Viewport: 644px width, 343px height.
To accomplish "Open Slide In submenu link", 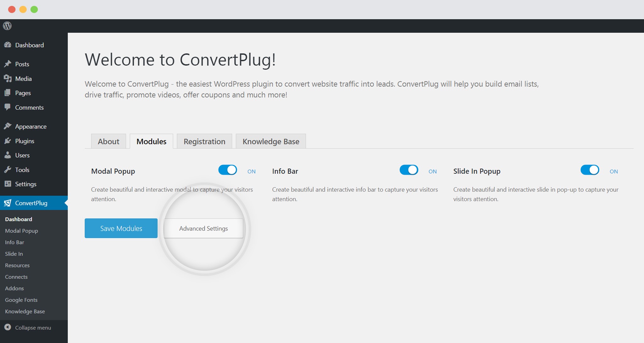I will (14, 254).
